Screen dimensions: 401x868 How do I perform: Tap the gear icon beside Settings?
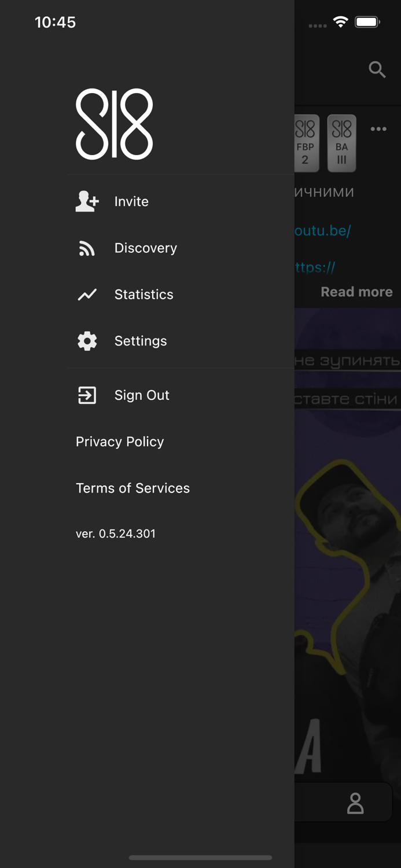87,341
